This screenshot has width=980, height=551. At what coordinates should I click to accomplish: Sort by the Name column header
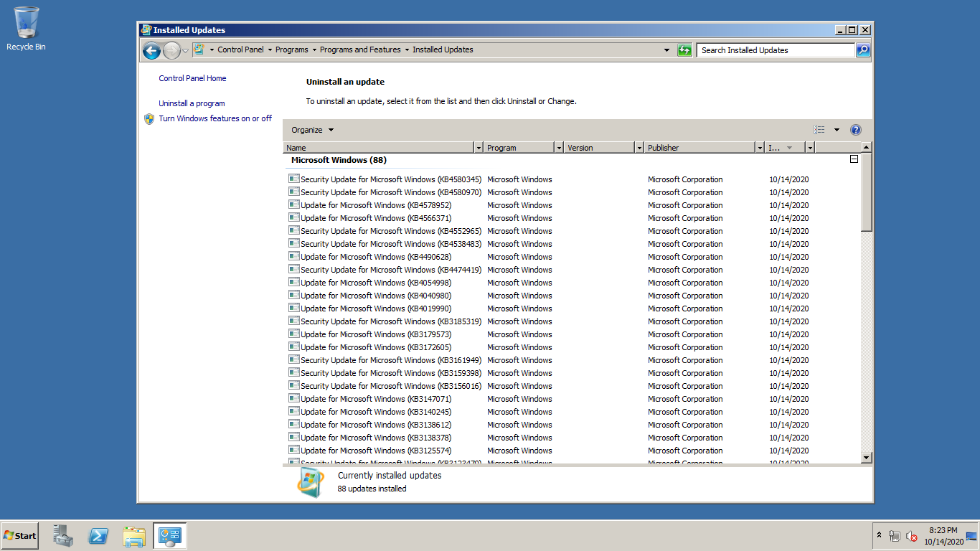click(x=379, y=148)
